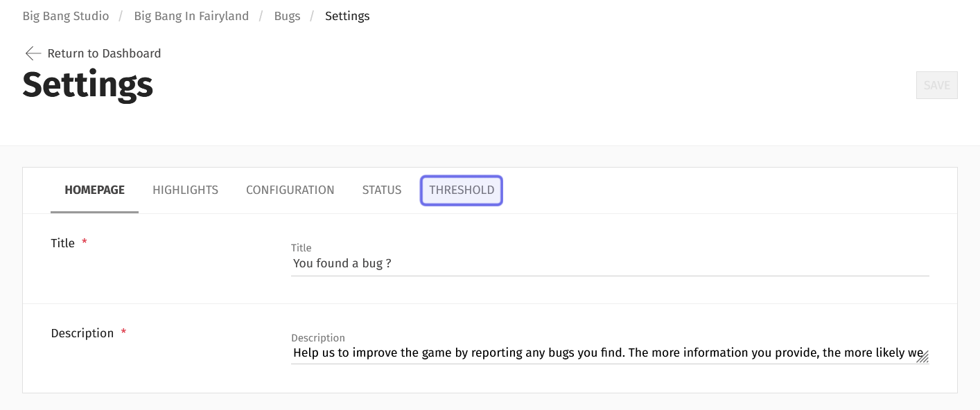Click the Settings breadcrumb item
Viewport: 980px width, 410px height.
tap(347, 16)
